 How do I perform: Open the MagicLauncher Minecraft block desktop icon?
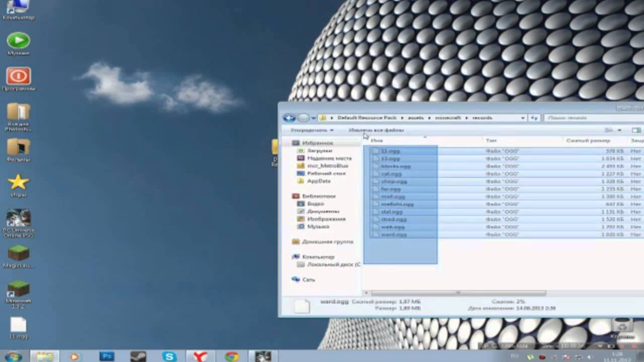19,256
